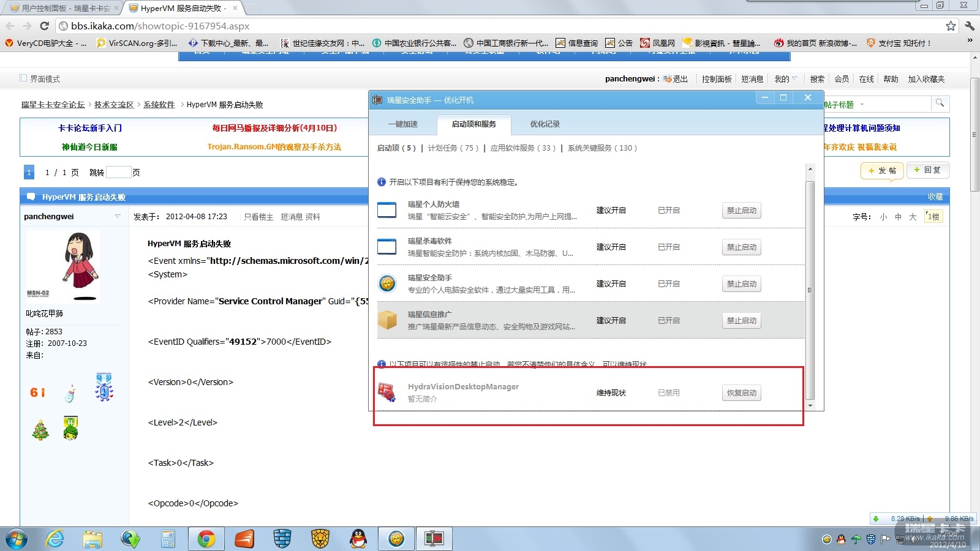The height and width of the screenshot is (551, 980).
Task: Open 系统关键服务 ( 130 ) sub-tab
Action: 603,148
